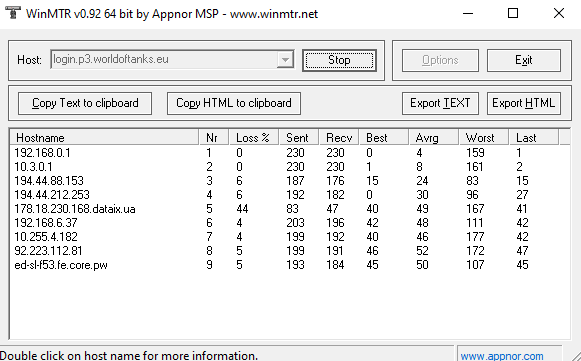This screenshot has height=361, width=581.
Task: Click Copy HTML to clipboard button
Action: coord(234,103)
